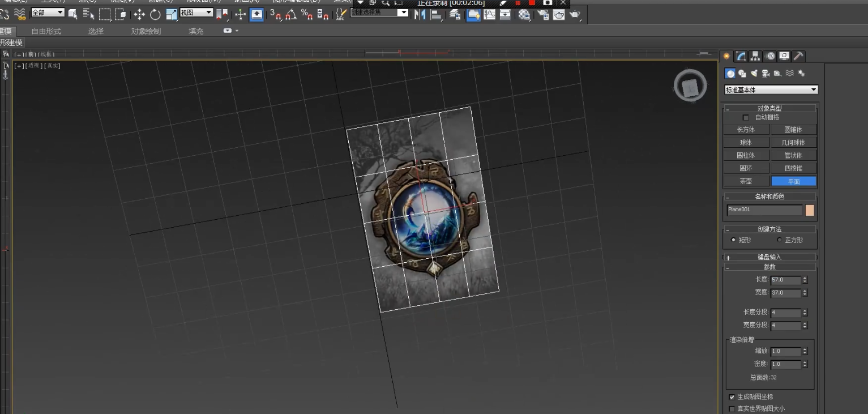Switch to the Modify panel tab
Viewport: 868px width, 414px height.
(741, 56)
